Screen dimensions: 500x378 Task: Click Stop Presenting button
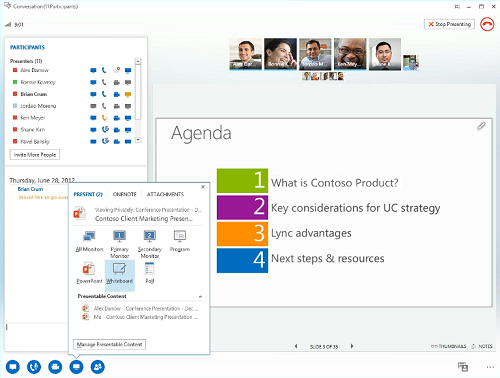(449, 24)
